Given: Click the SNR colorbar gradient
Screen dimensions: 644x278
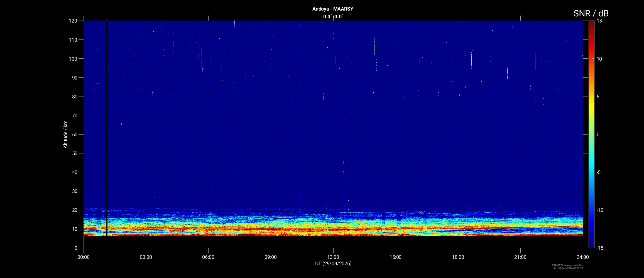Looking at the screenshot, I should tap(591, 134).
